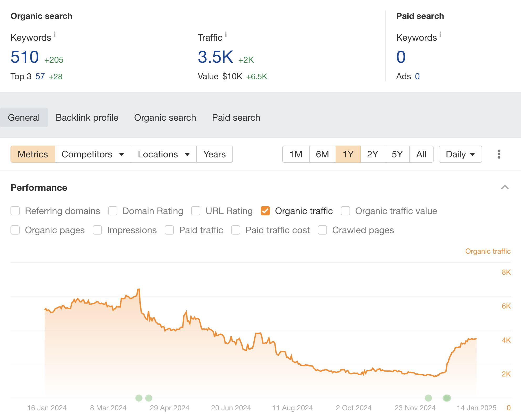This screenshot has width=521, height=420.
Task: Select the 6M time range
Action: (x=322, y=154)
